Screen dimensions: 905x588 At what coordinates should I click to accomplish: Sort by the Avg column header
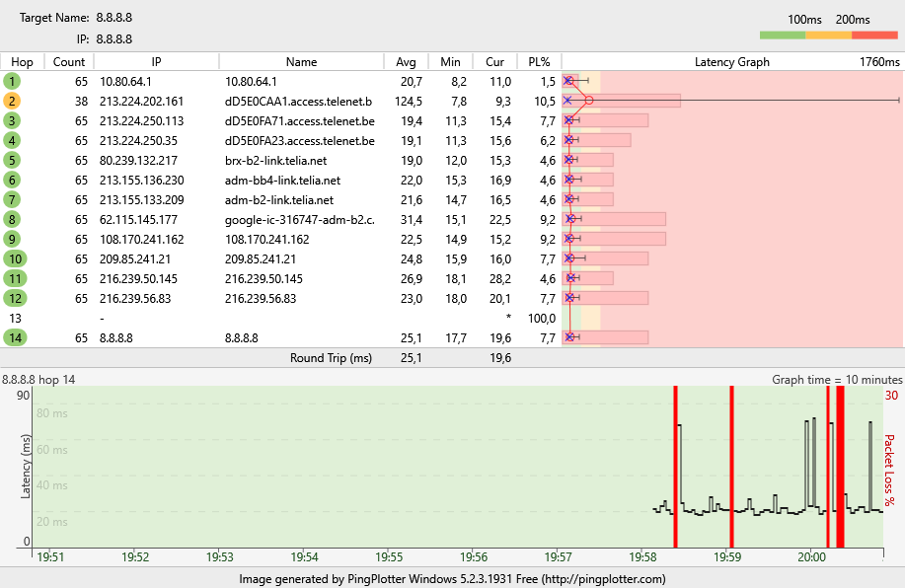[406, 62]
